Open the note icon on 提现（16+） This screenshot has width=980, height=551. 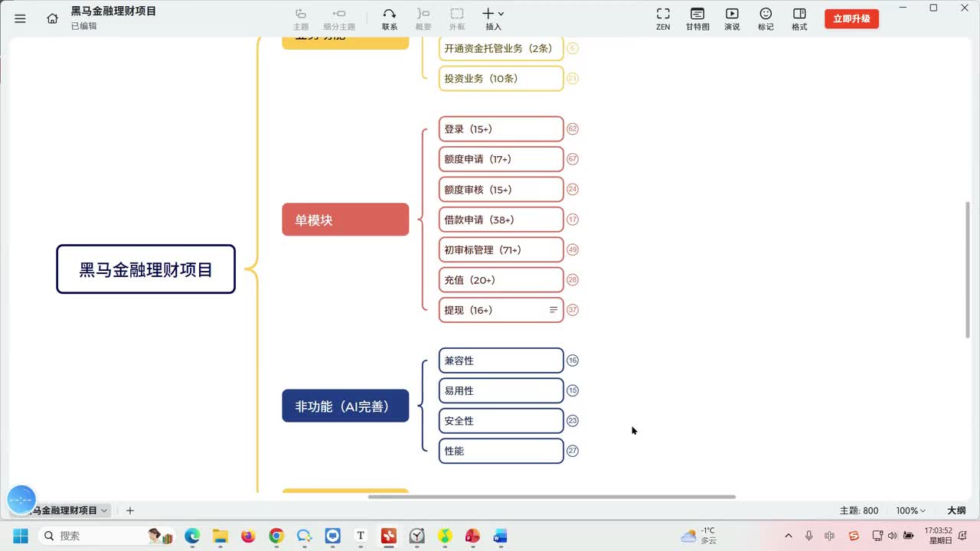tap(554, 310)
